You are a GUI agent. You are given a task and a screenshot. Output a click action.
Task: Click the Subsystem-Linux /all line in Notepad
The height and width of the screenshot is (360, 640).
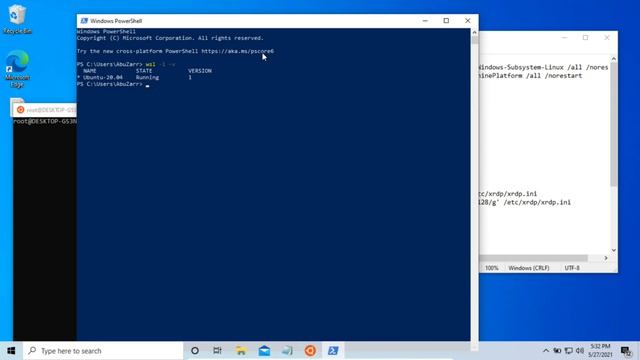pos(544,67)
